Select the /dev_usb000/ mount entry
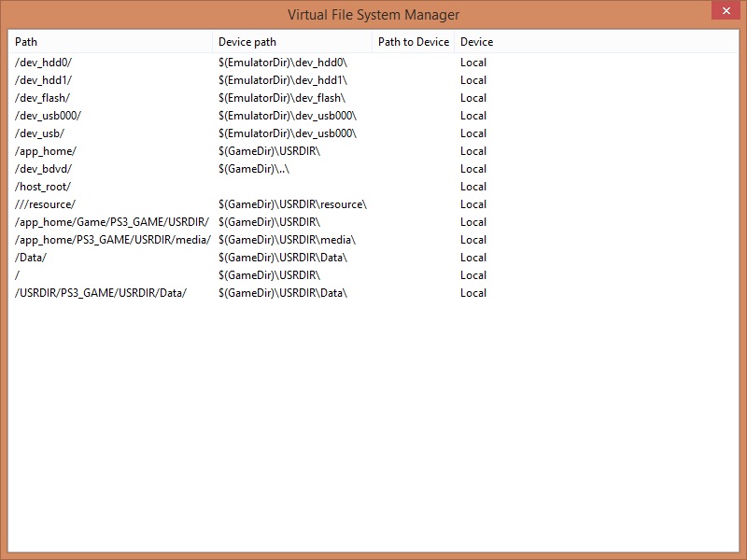Image resolution: width=747 pixels, height=560 pixels. [x=48, y=116]
